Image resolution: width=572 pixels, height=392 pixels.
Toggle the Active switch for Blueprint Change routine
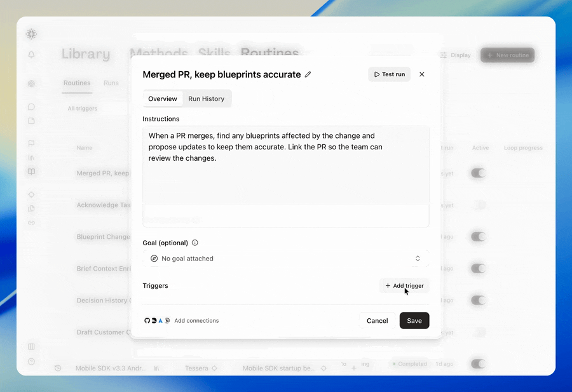[x=478, y=236]
